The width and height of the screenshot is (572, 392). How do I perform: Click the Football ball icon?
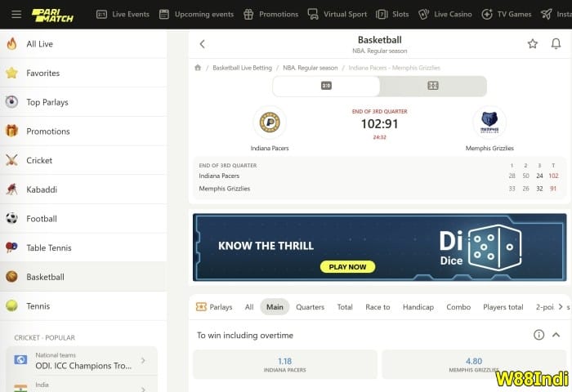coord(11,218)
